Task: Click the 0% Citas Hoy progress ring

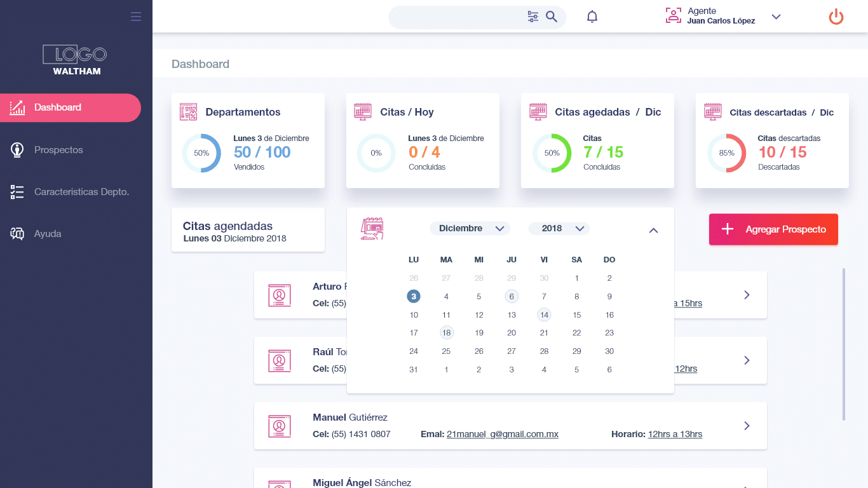Action: (376, 153)
